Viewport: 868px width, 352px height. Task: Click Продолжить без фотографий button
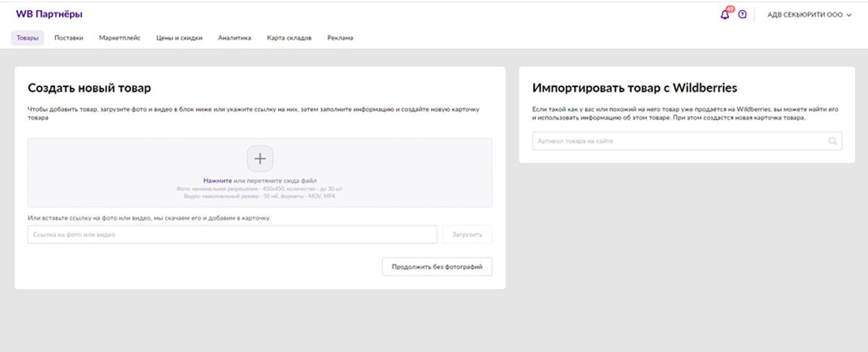pyautogui.click(x=437, y=267)
